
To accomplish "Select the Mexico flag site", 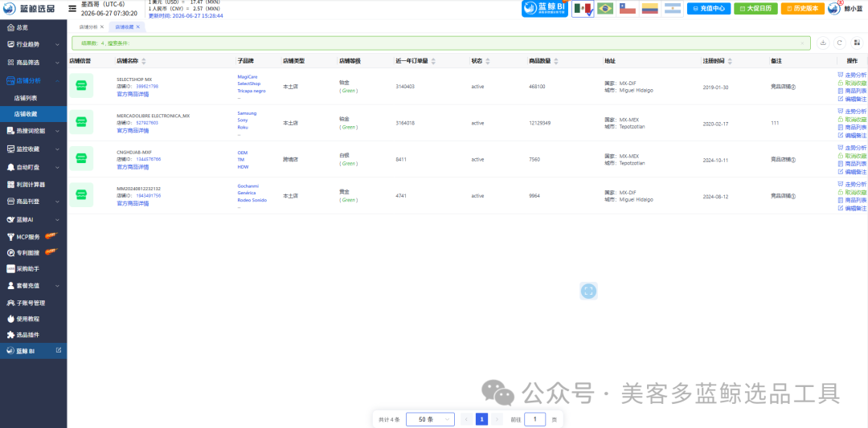I will 583,9.
